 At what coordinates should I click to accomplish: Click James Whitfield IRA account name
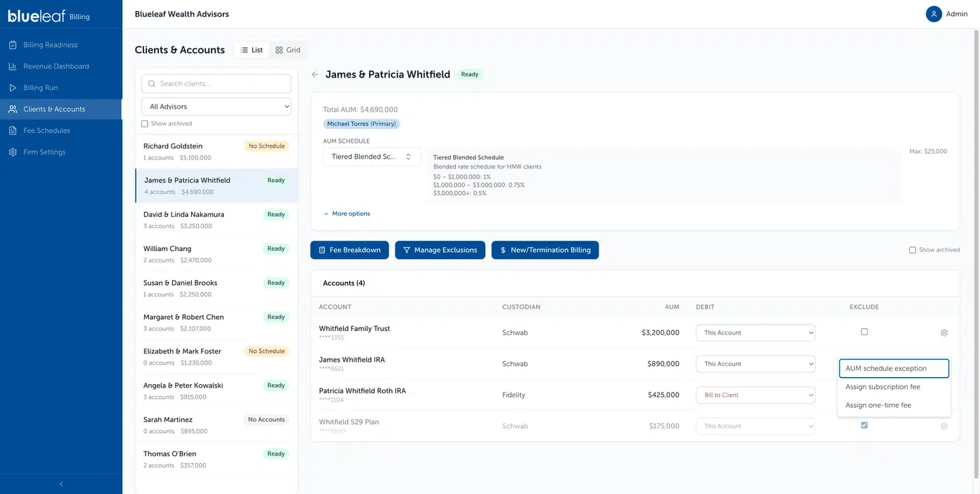coord(352,360)
